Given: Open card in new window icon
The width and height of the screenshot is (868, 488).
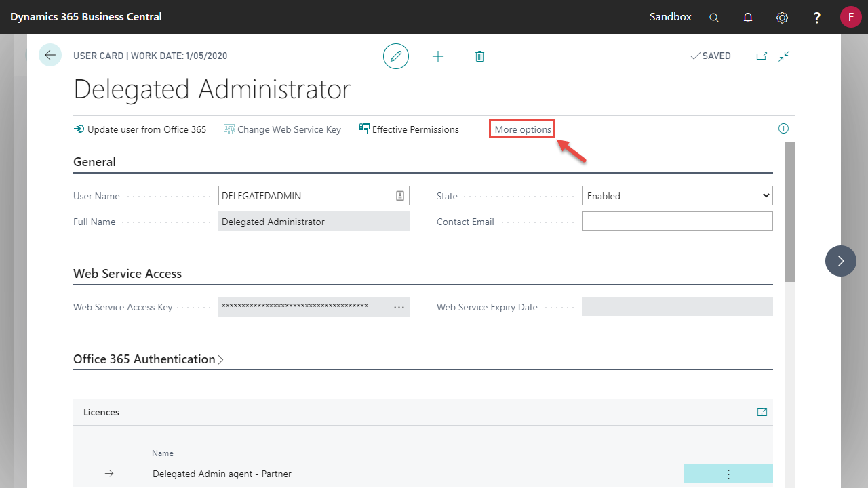Looking at the screenshot, I should click(x=762, y=56).
